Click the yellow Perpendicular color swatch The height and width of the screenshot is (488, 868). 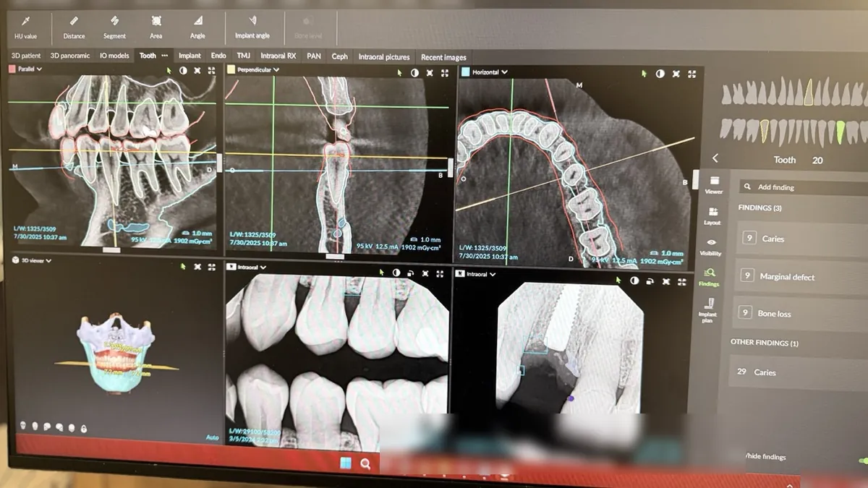[x=231, y=70]
